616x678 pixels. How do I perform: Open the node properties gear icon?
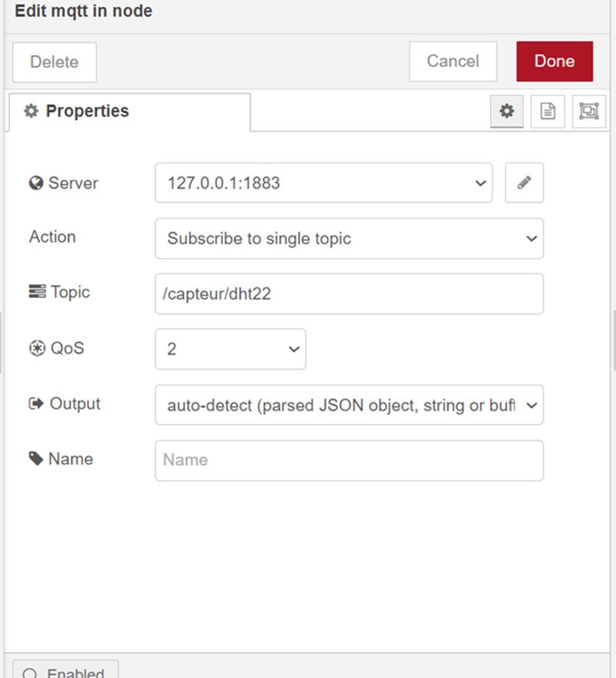pos(507,111)
